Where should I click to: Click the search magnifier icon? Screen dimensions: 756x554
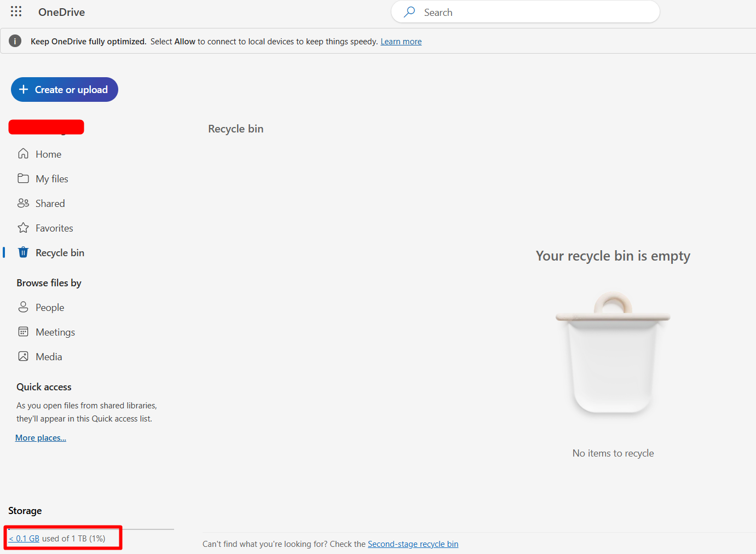[x=409, y=12]
